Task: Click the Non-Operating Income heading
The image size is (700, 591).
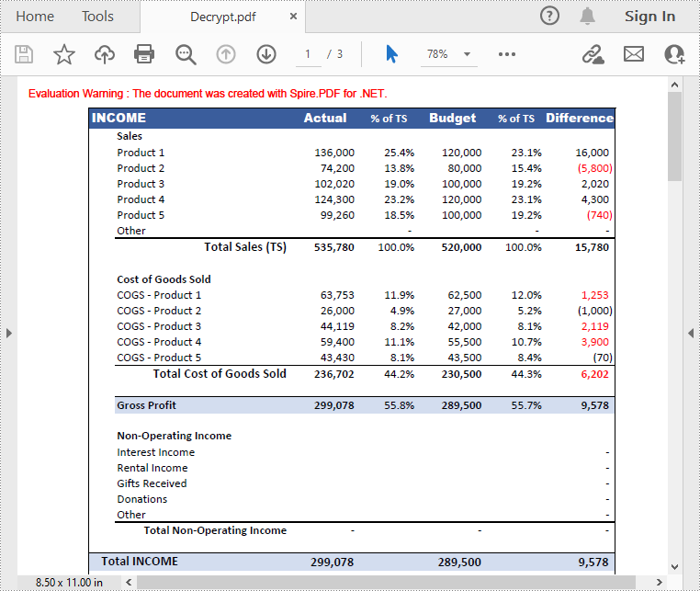Action: tap(175, 436)
